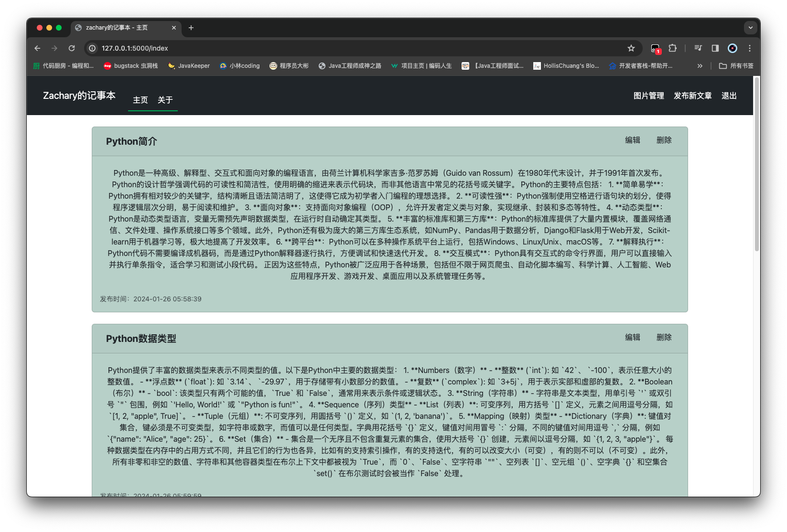Toggle the browser side panel
This screenshot has height=532, width=787.
tap(715, 48)
